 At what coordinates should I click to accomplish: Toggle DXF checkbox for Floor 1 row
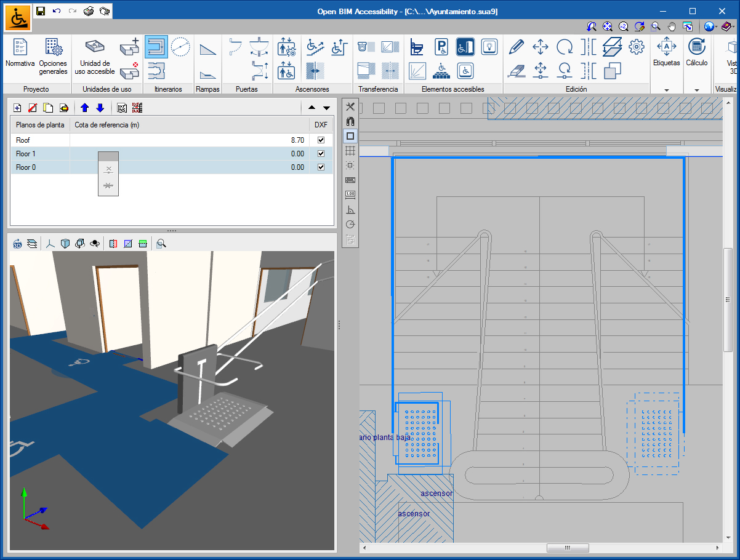click(x=321, y=154)
